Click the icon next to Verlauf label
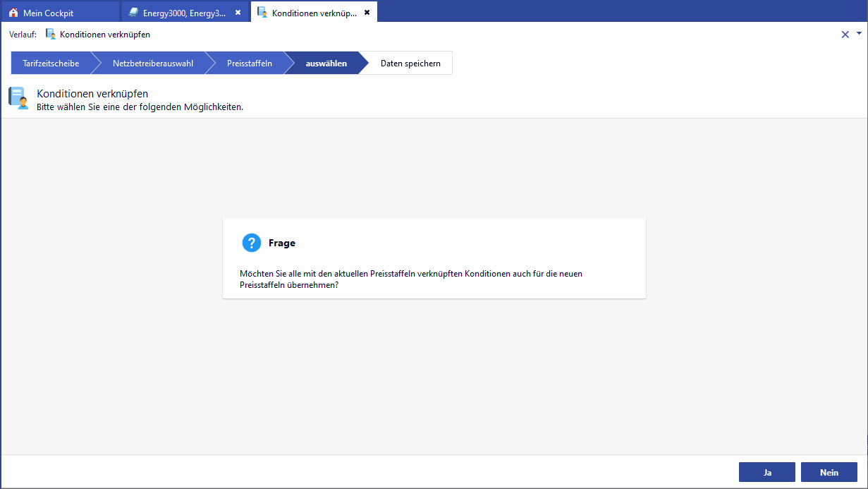Viewport: 868px width, 489px height. click(50, 34)
